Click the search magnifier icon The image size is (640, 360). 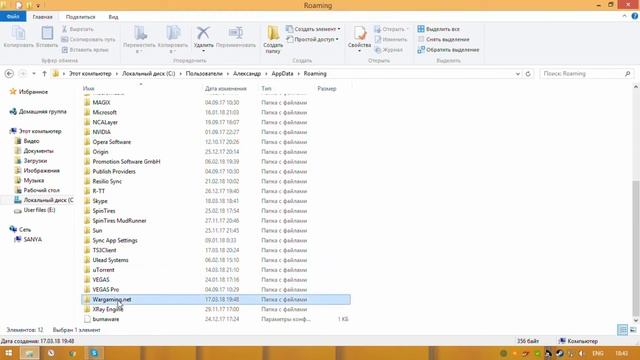pyautogui.click(x=627, y=74)
